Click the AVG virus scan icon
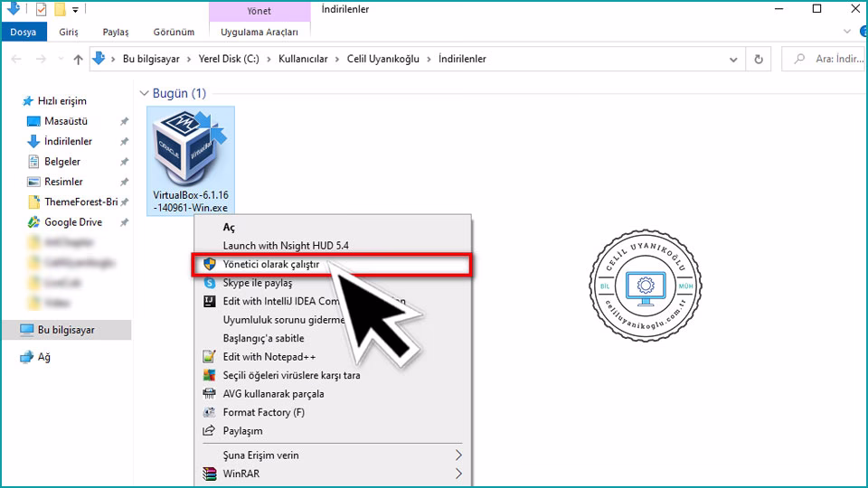Screen dimensions: 868x488 click(209, 375)
